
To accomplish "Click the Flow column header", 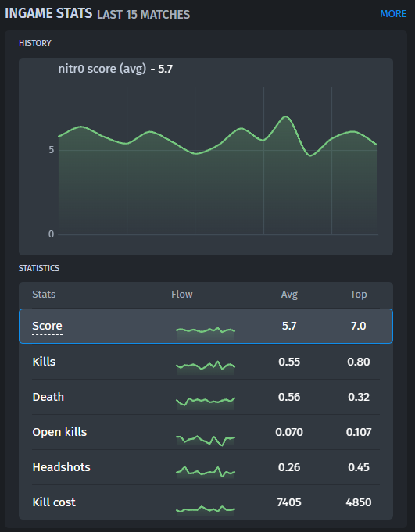I will pyautogui.click(x=182, y=295).
